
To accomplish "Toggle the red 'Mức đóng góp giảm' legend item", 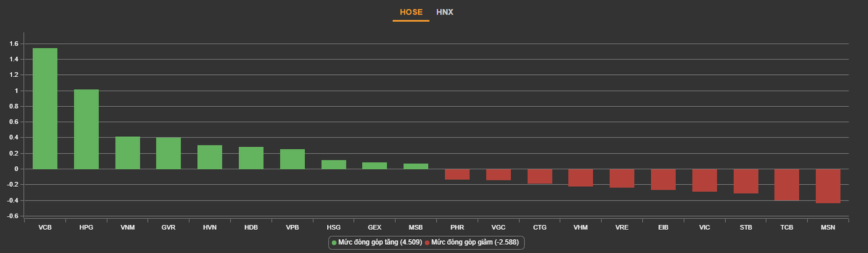I will (472, 242).
